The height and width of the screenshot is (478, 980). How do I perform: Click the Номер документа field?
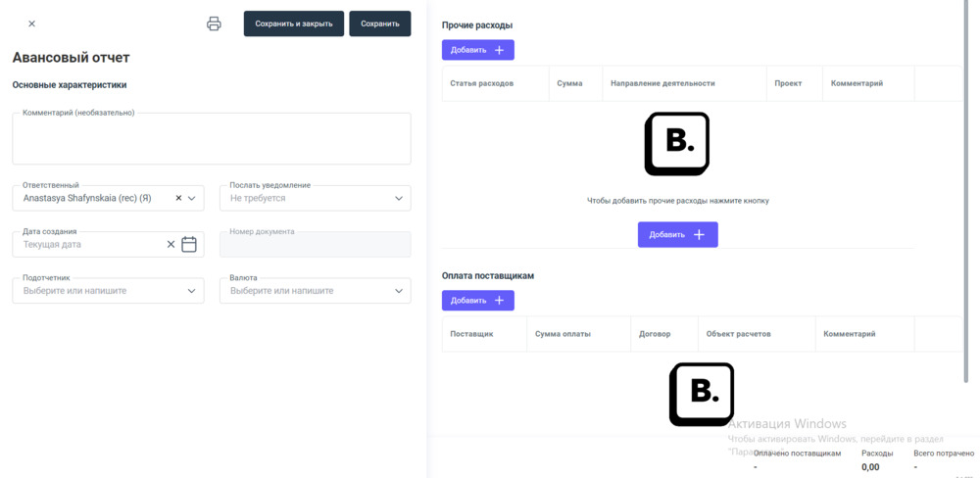(315, 245)
